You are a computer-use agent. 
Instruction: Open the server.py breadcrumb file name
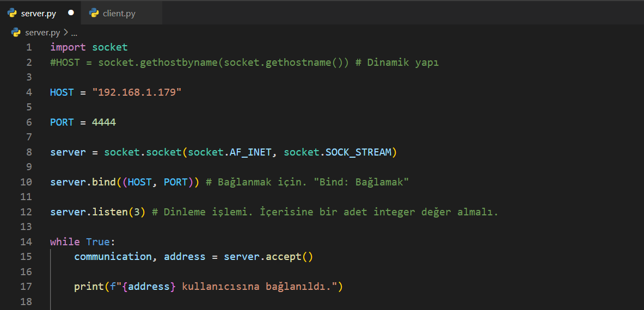42,33
